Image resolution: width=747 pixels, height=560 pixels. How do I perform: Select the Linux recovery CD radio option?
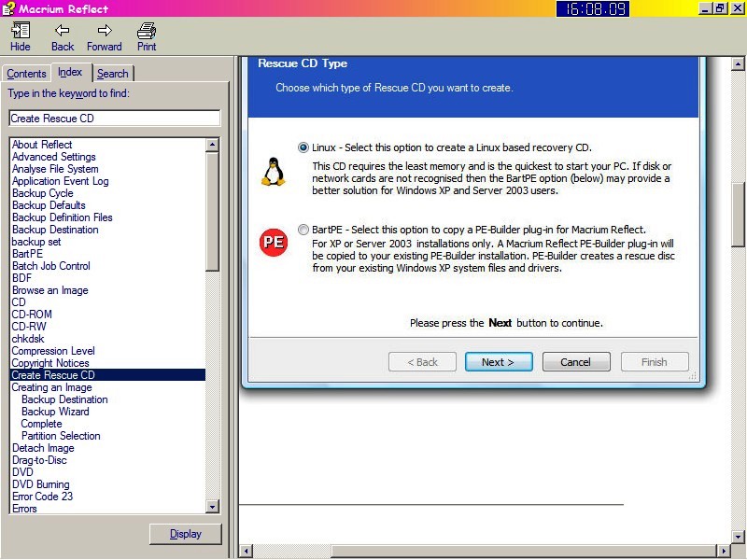(x=303, y=147)
